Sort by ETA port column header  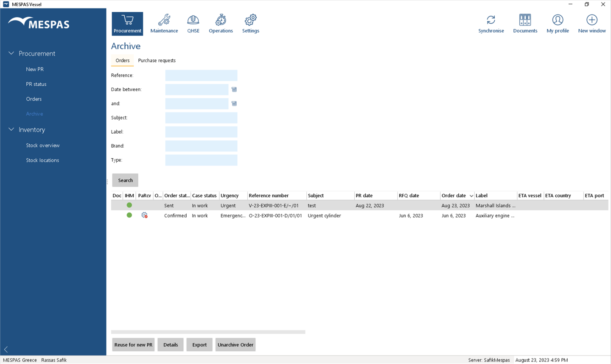[x=596, y=196]
